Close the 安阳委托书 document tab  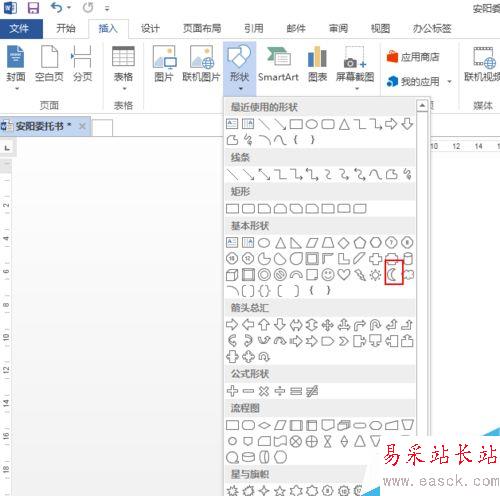pos(82,126)
